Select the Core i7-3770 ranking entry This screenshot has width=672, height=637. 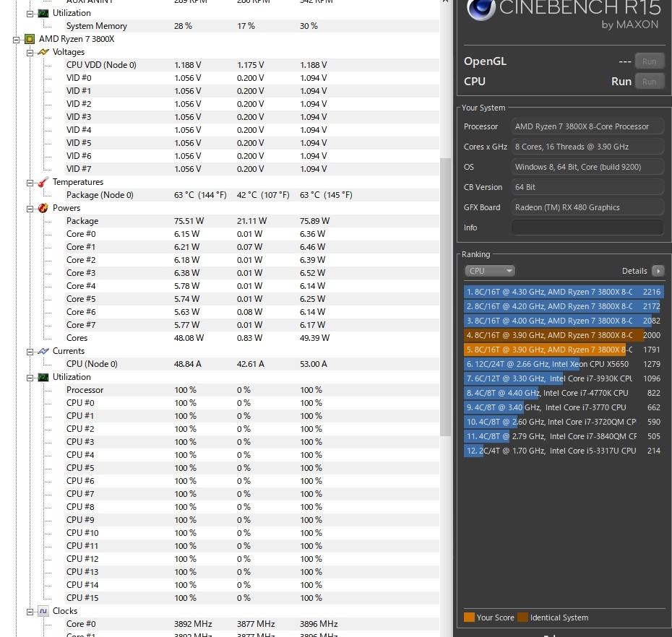tap(564, 407)
